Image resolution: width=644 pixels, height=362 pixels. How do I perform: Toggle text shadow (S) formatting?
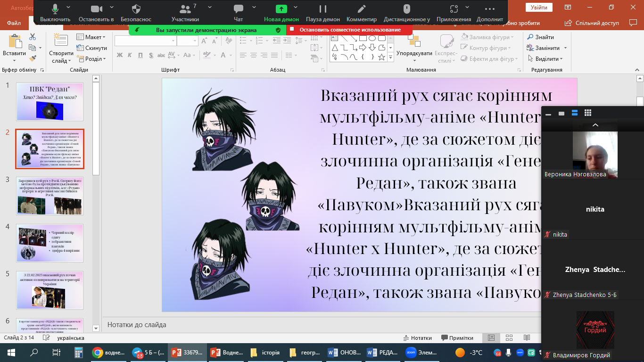[152, 55]
